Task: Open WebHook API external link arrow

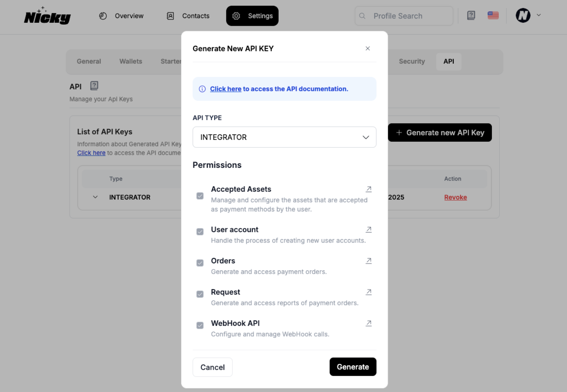Action: point(368,323)
